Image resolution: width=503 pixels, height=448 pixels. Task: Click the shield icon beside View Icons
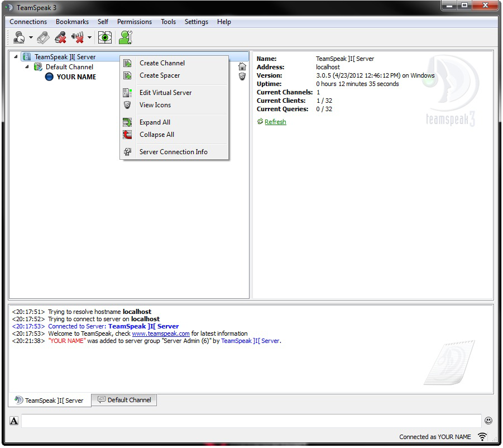[x=127, y=105]
